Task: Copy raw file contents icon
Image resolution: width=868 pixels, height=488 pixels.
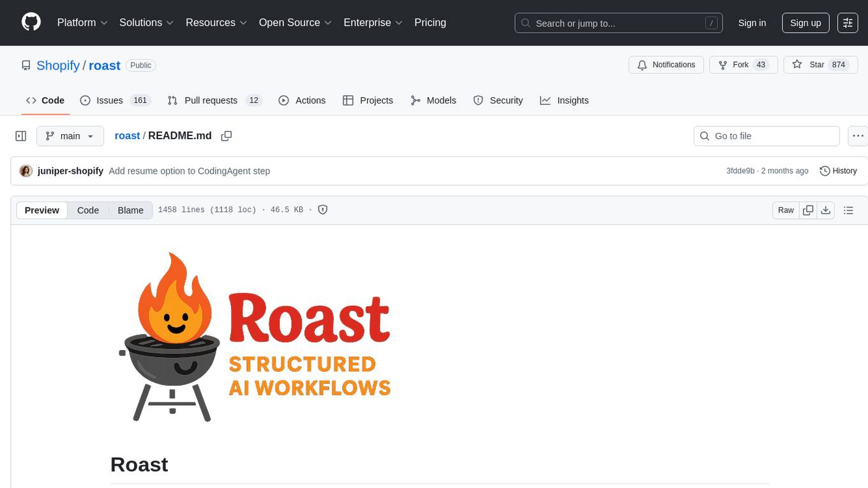Action: pos(808,210)
